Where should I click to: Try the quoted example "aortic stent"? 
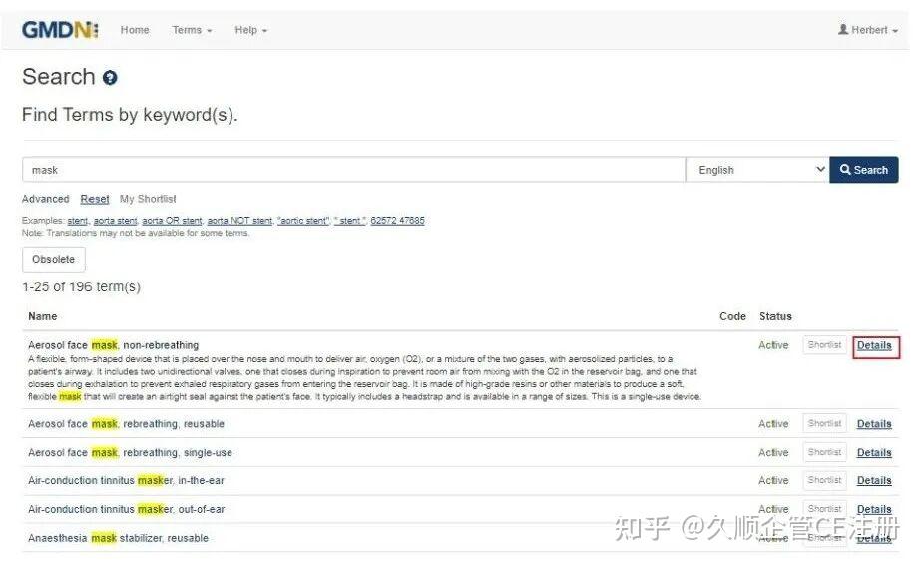coord(303,221)
